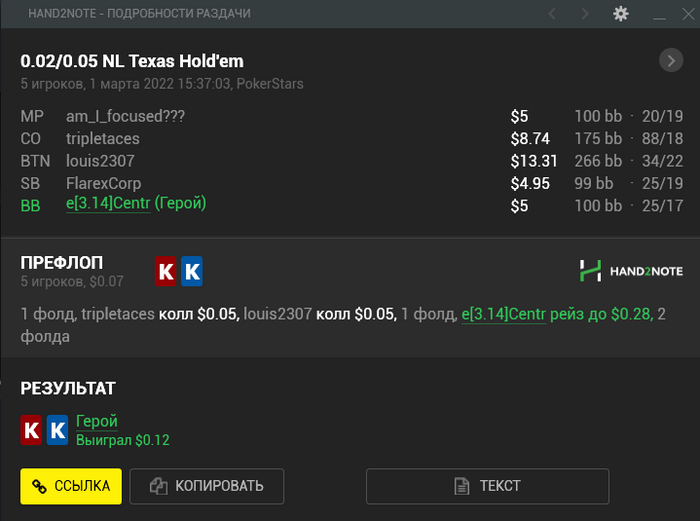Open e[3.14]Centr hero link in player list

(x=108, y=204)
